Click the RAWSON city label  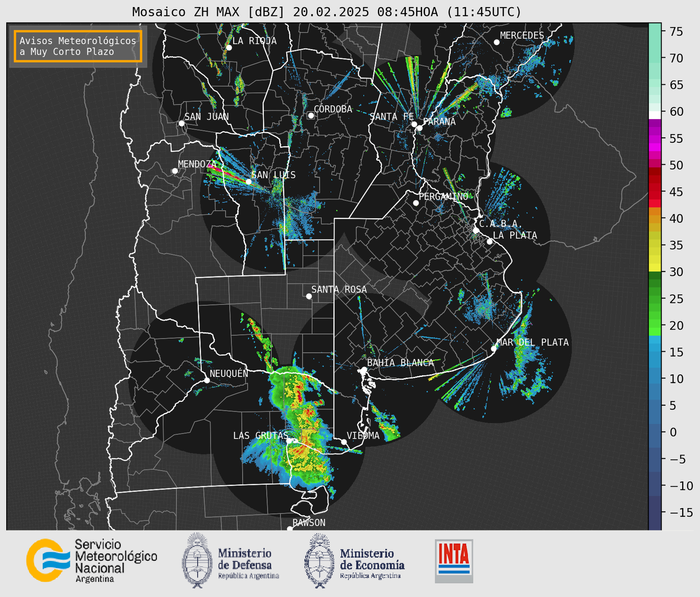coord(309,523)
